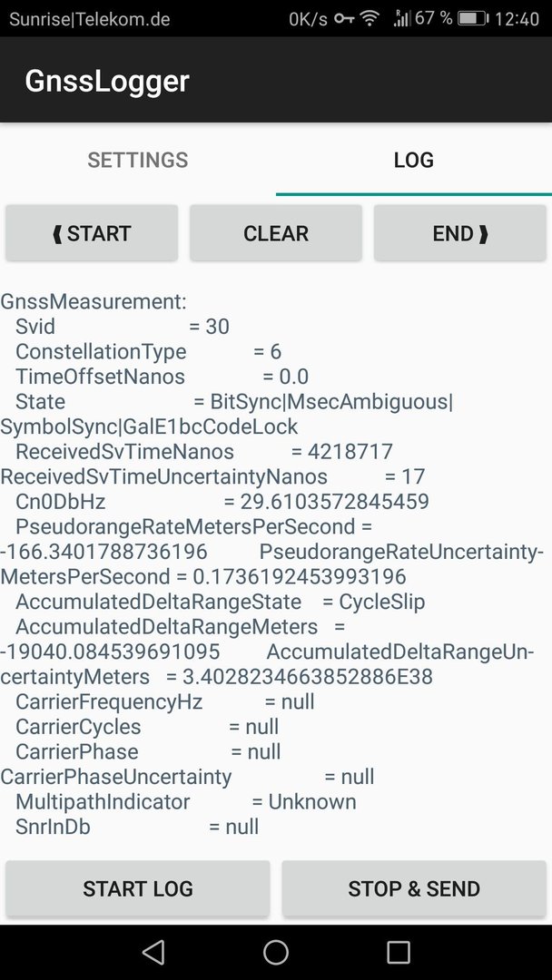Screen dimensions: 552x980
Task: Tap the Android back navigation icon
Action: (x=153, y=952)
